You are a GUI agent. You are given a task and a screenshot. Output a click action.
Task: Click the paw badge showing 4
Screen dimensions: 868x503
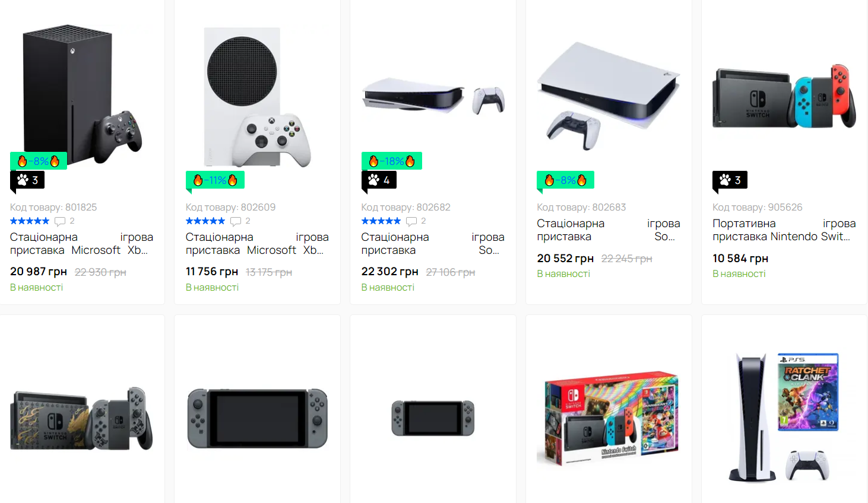pyautogui.click(x=379, y=180)
